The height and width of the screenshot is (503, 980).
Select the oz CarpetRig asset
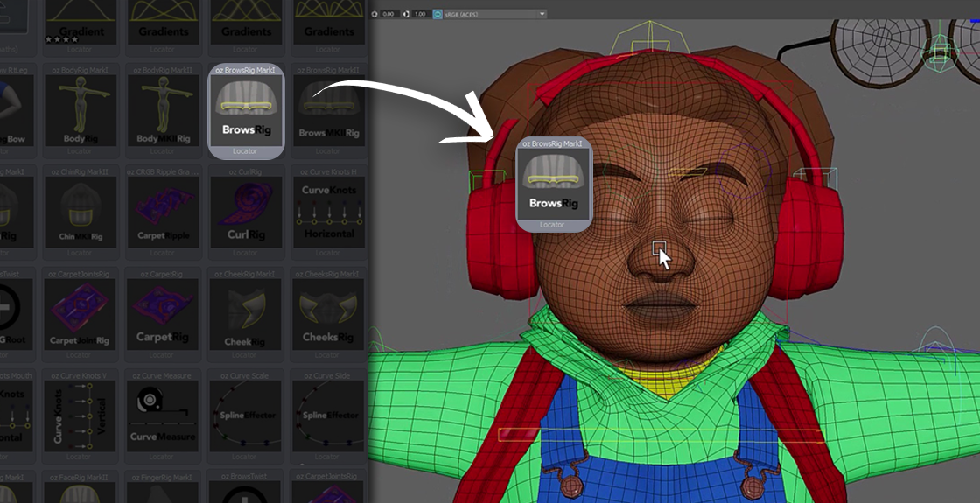tap(163, 314)
